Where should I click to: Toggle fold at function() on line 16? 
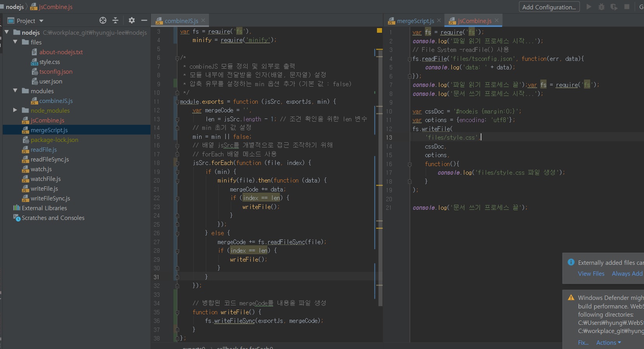(x=410, y=164)
